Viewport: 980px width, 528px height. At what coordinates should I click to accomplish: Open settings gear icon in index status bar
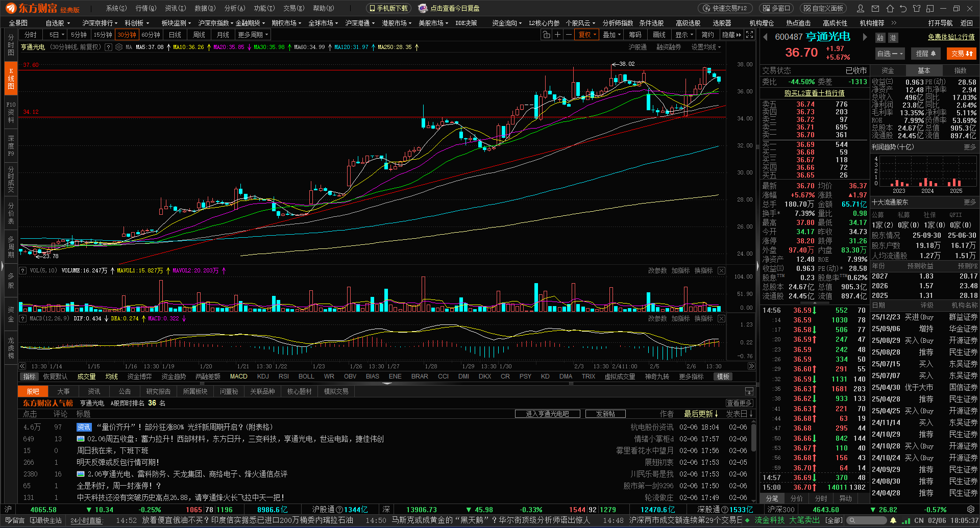[970, 509]
